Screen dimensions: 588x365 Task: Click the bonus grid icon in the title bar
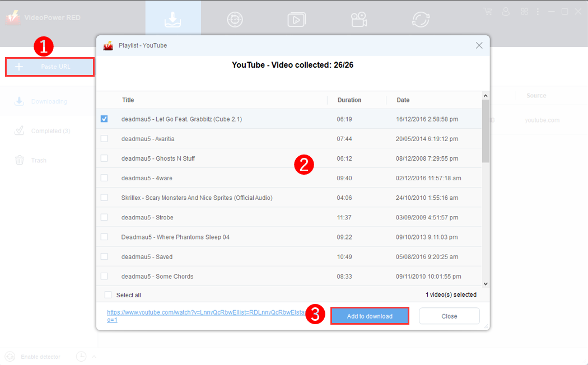click(x=524, y=11)
